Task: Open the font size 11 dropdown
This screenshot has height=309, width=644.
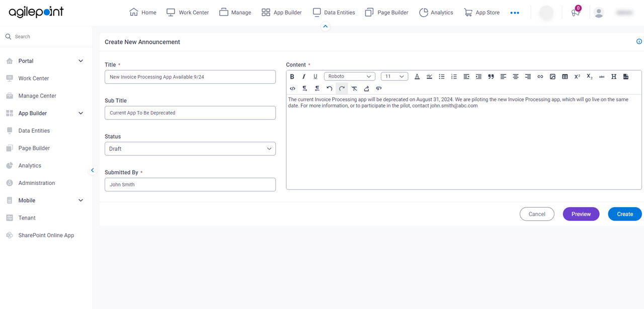Action: pos(394,76)
